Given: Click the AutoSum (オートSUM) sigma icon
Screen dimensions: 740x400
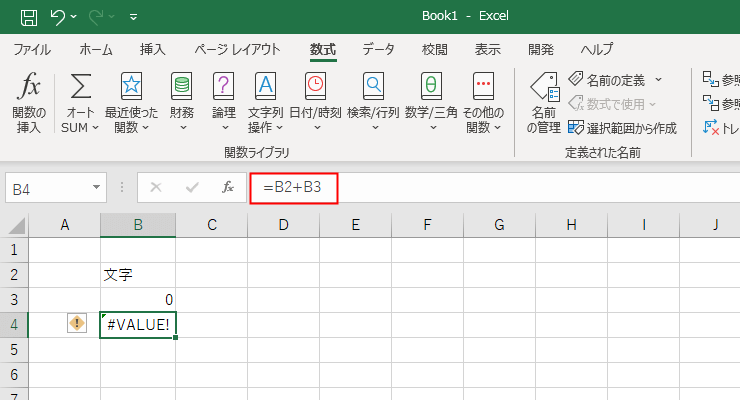Looking at the screenshot, I should tap(80, 86).
